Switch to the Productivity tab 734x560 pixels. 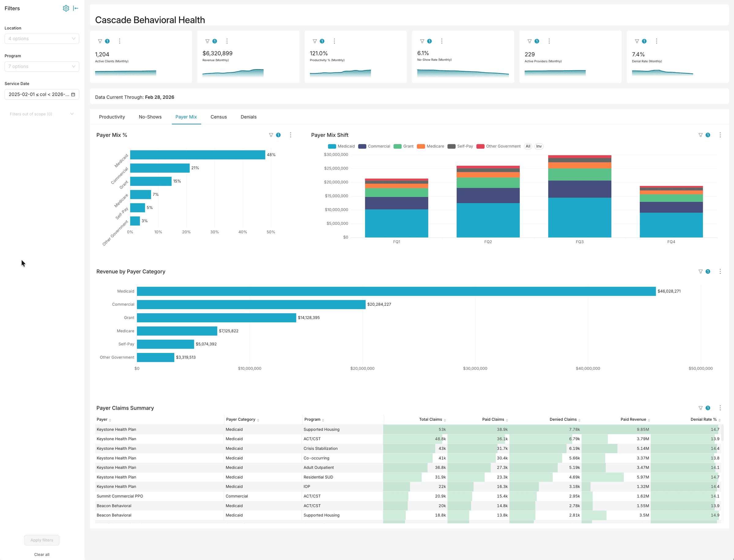click(x=112, y=117)
